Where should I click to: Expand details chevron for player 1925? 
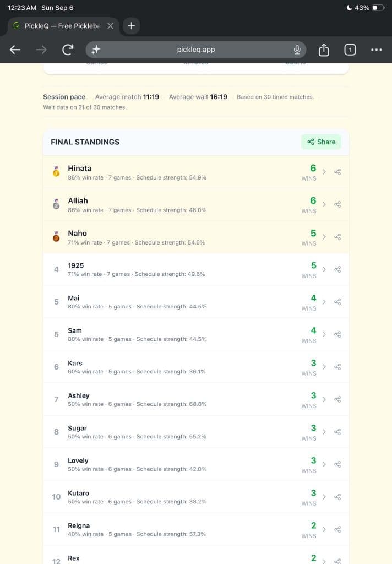tap(324, 269)
